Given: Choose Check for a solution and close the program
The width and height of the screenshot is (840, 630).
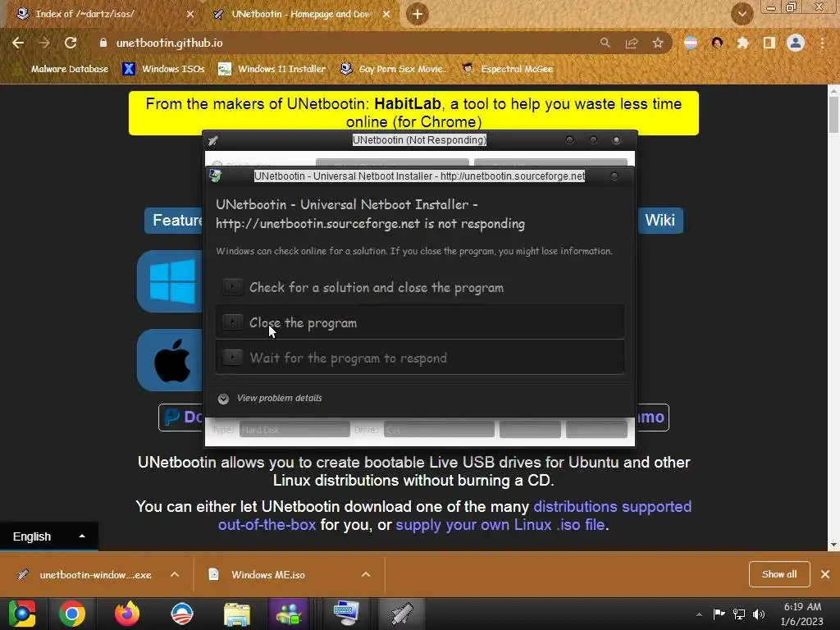Looking at the screenshot, I should 420,288.
